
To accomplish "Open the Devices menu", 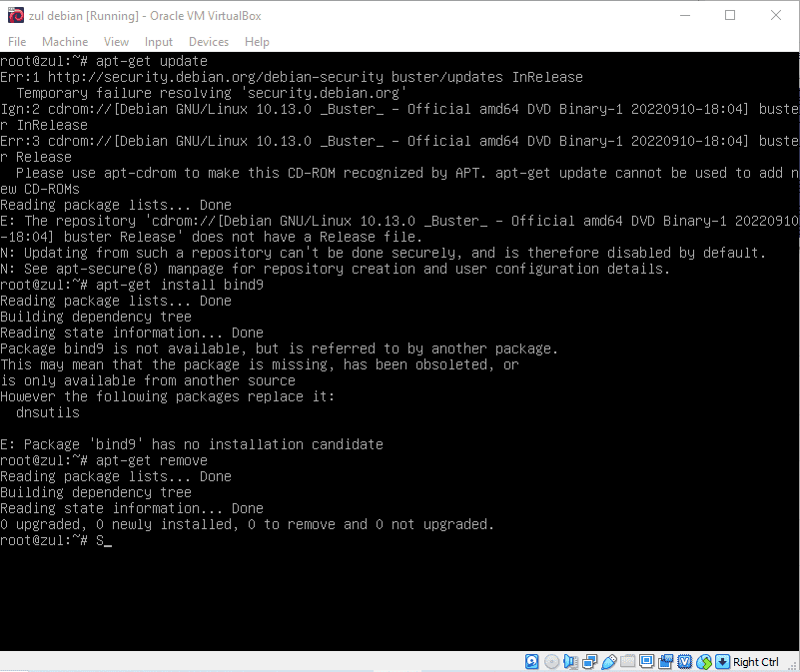I will pos(209,42).
